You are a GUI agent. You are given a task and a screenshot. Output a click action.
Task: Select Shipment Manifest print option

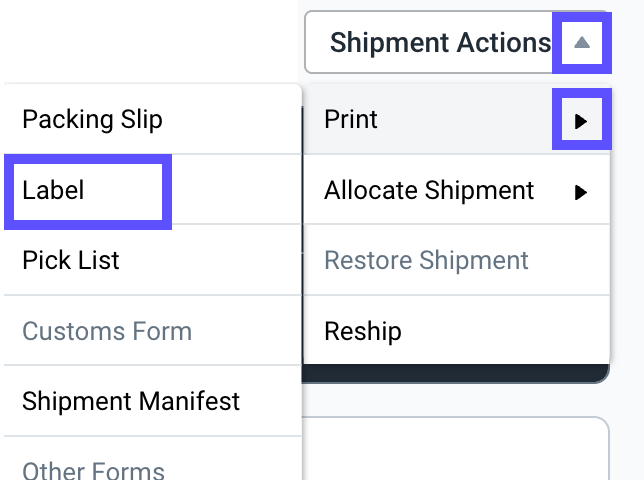[131, 402]
